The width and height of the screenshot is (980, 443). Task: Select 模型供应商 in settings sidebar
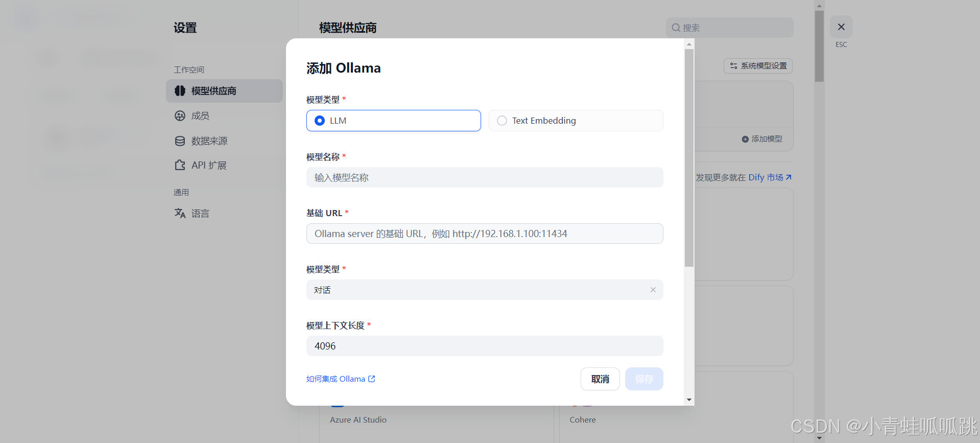224,91
